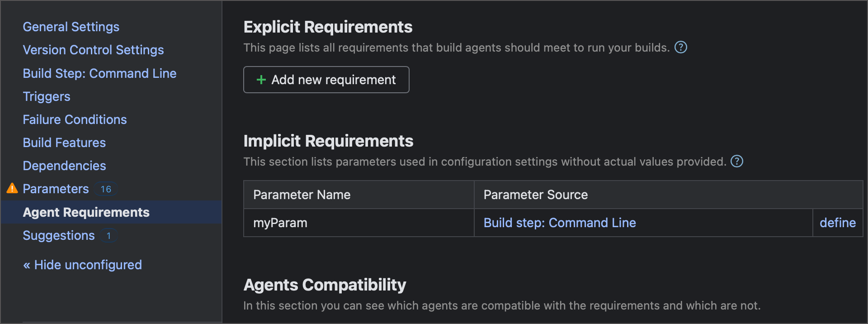Click the green plus in Add new requirement
868x324 pixels.
[x=261, y=80]
